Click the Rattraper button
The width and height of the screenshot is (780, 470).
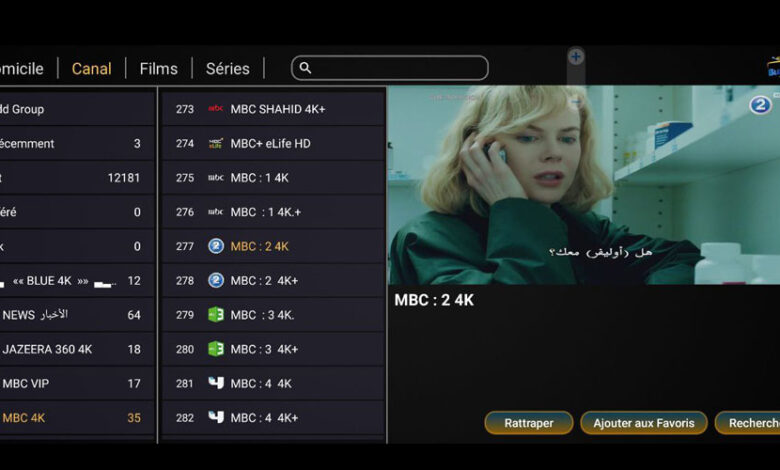pyautogui.click(x=529, y=423)
